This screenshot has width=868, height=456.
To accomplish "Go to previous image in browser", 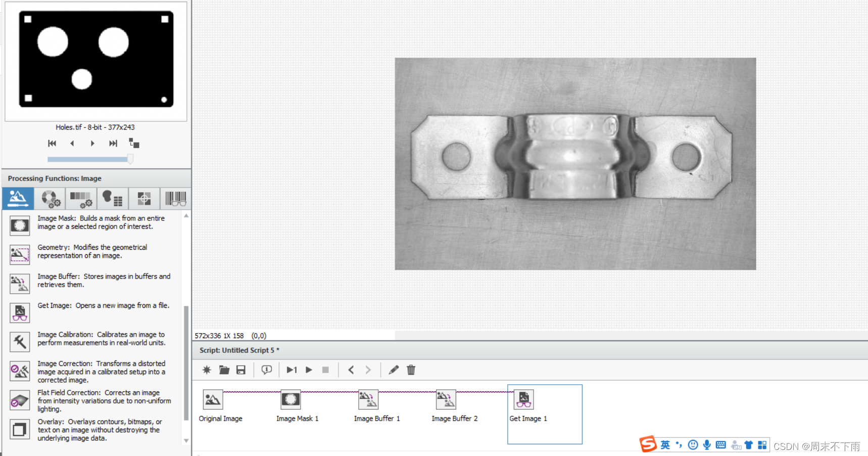I will (x=72, y=144).
